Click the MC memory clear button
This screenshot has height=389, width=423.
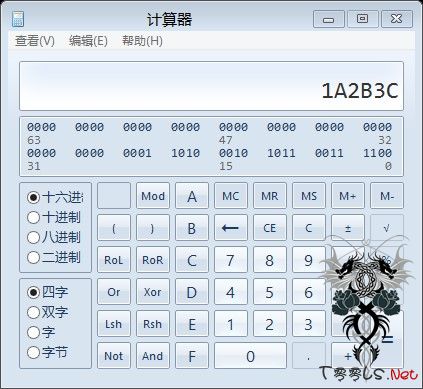[231, 196]
